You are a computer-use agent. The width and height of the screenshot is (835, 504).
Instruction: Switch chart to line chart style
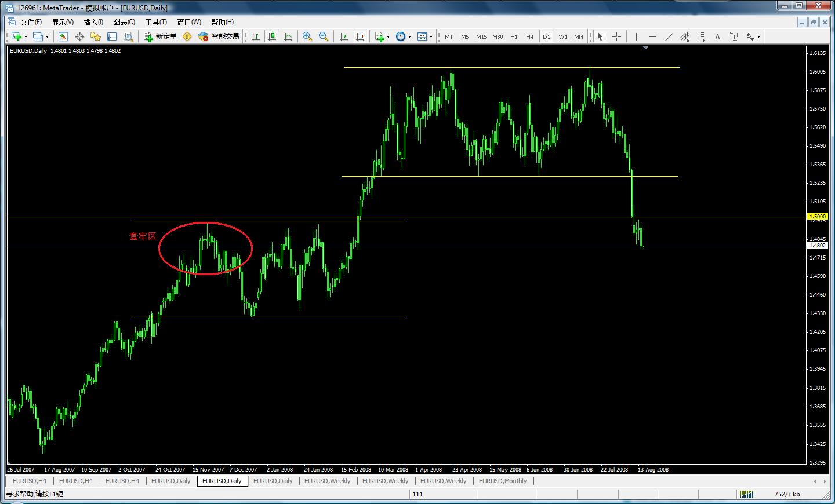(288, 36)
